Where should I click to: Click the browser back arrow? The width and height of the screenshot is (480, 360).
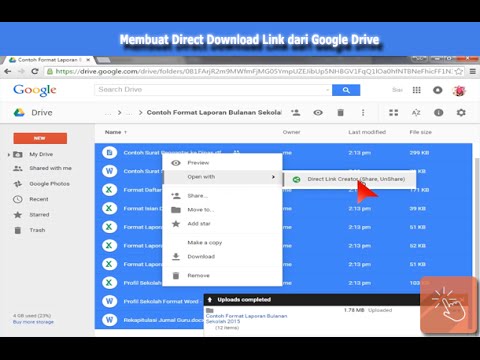pos(8,71)
